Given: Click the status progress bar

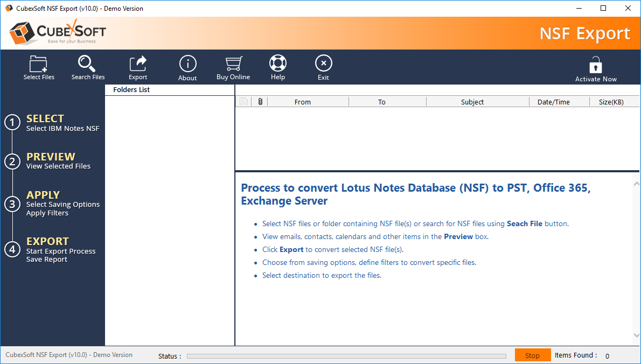Looking at the screenshot, I should (x=346, y=356).
